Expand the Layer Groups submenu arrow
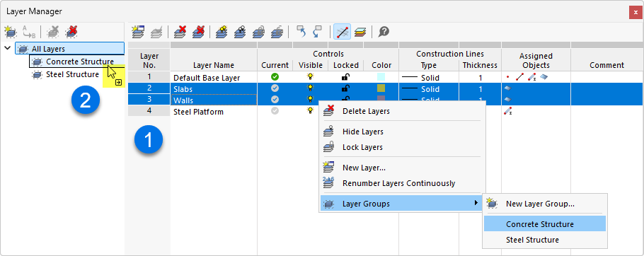Screen dimensions: 644x256 point(476,203)
